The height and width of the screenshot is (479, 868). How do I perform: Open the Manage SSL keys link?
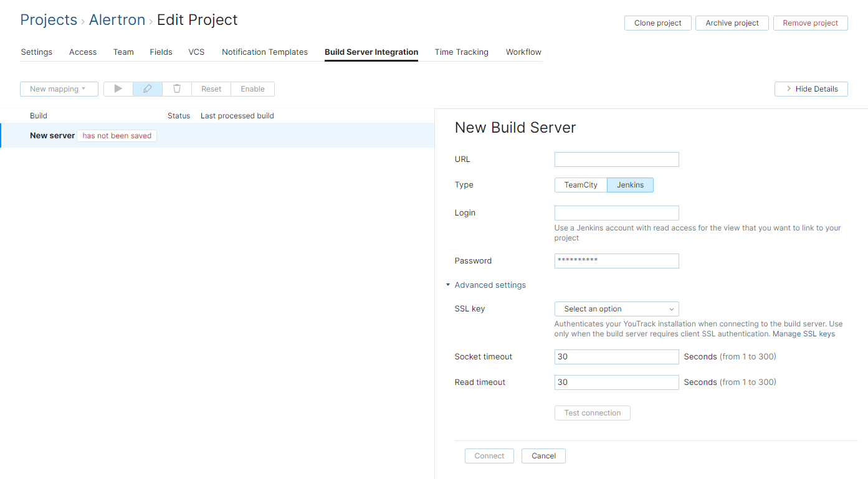[803, 333]
